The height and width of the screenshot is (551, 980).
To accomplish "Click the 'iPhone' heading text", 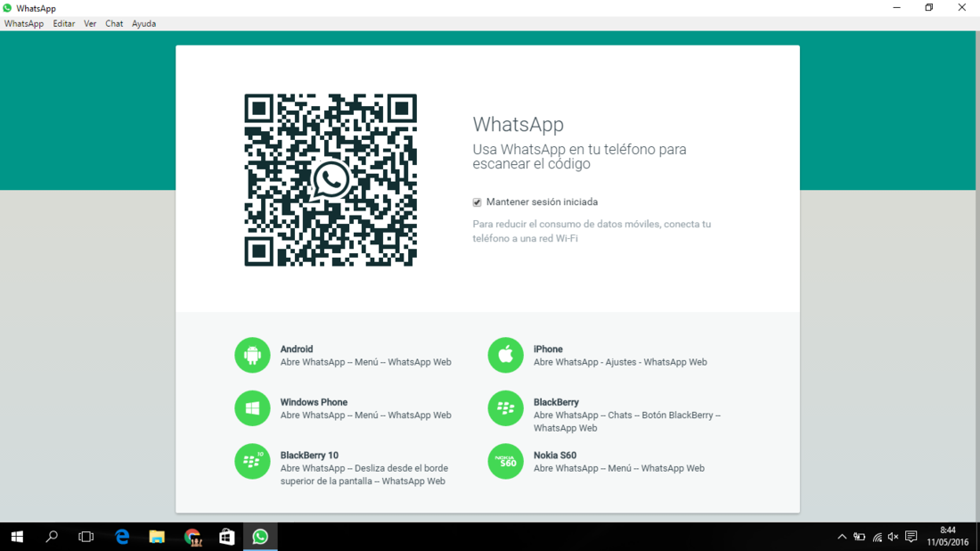I will coord(548,349).
